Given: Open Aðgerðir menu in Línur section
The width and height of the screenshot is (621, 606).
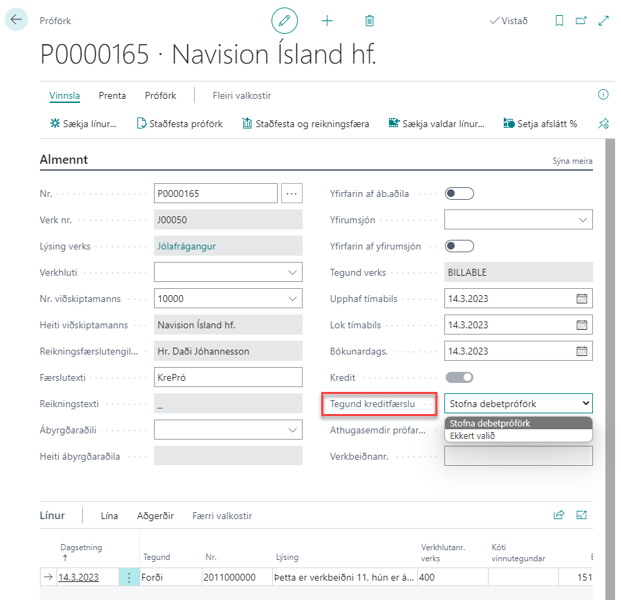Looking at the screenshot, I should point(155,516).
